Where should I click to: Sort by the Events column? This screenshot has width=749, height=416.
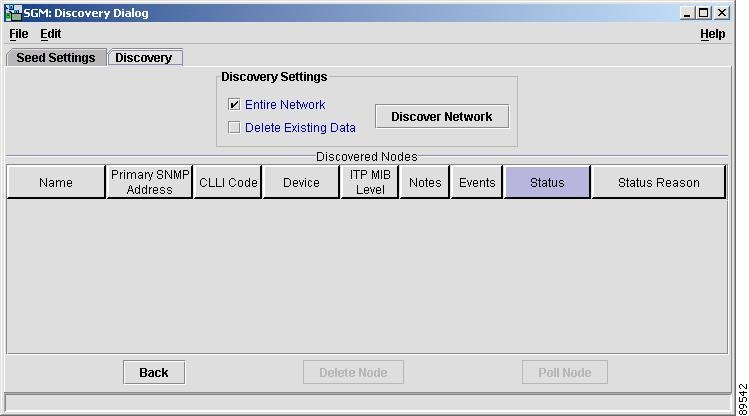click(477, 182)
